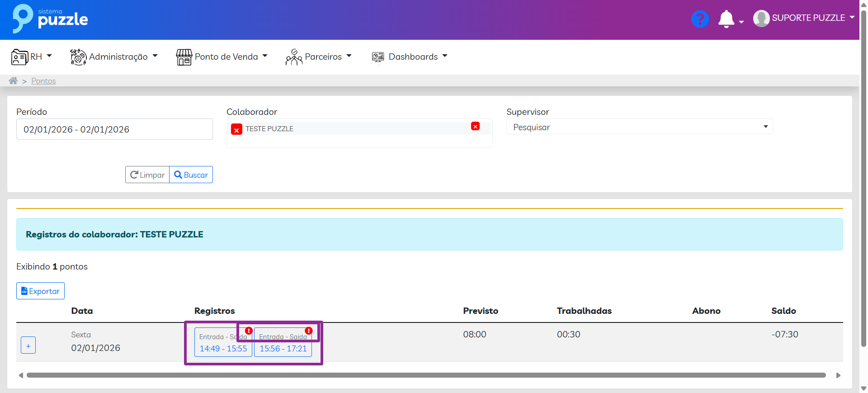Remove the TESTE PUZZLE collaborator tag
Screen dimensions: 868x393
[236, 130]
